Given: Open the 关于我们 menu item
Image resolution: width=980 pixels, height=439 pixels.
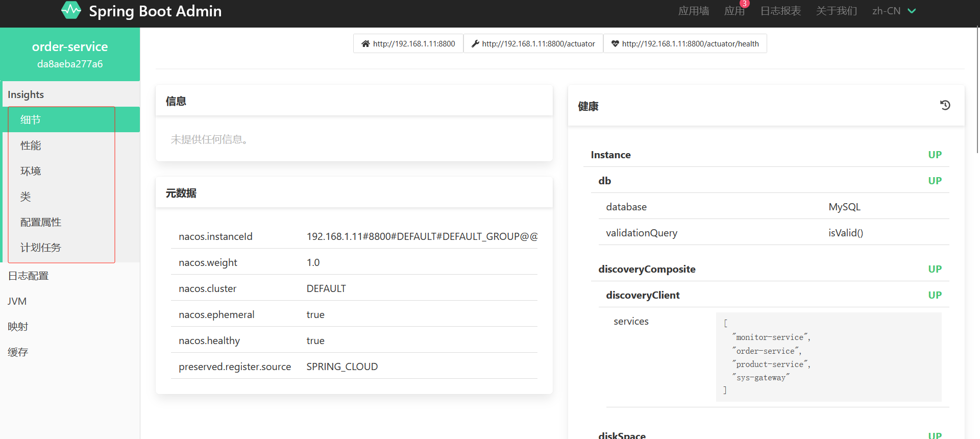Looking at the screenshot, I should [x=837, y=11].
